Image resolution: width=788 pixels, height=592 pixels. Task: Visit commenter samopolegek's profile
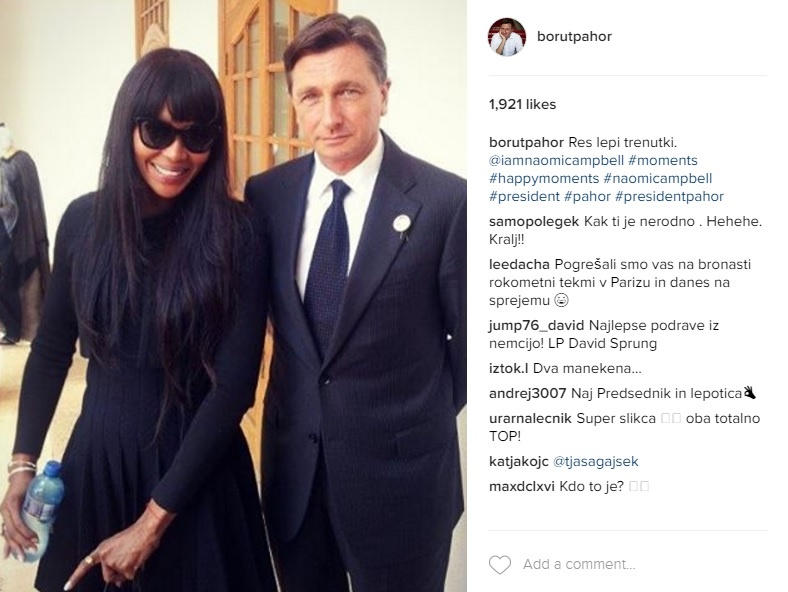(x=534, y=222)
